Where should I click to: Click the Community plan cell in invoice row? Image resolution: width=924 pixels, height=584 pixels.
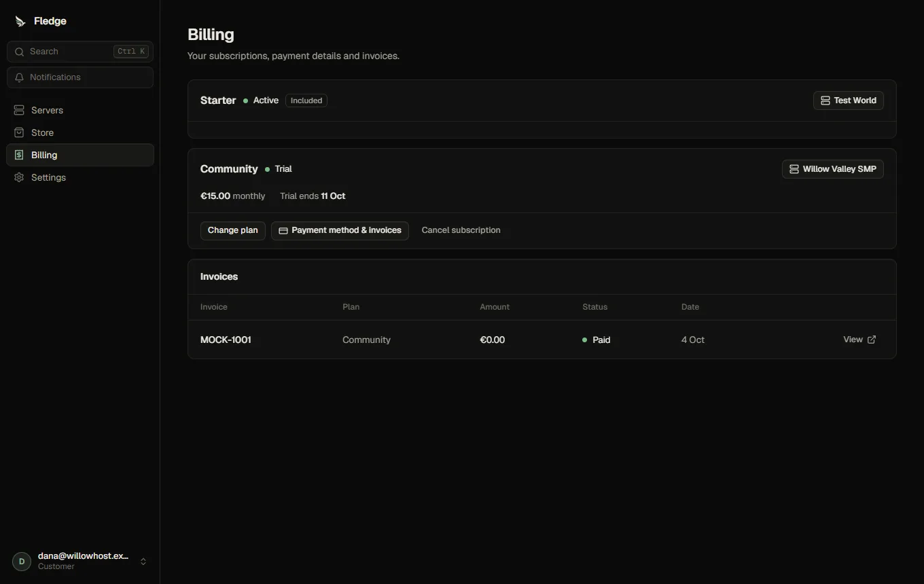pos(366,340)
